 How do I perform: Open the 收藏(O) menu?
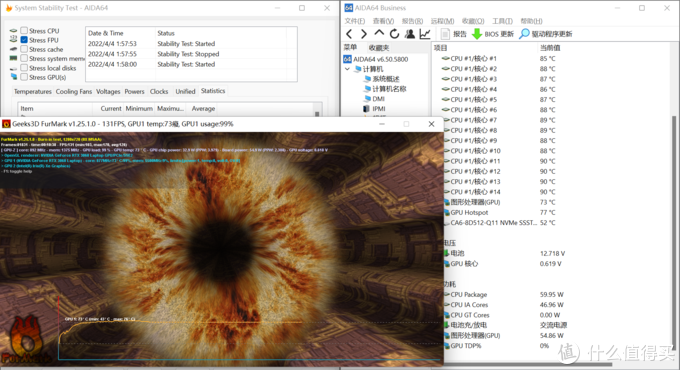coord(473,21)
